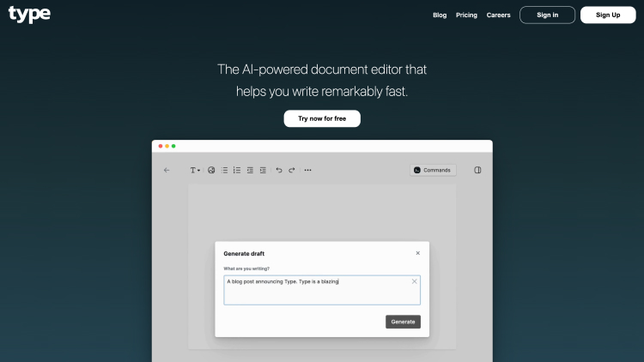Clear the draft prompt text field
Image resolution: width=644 pixels, height=362 pixels.
click(x=414, y=281)
